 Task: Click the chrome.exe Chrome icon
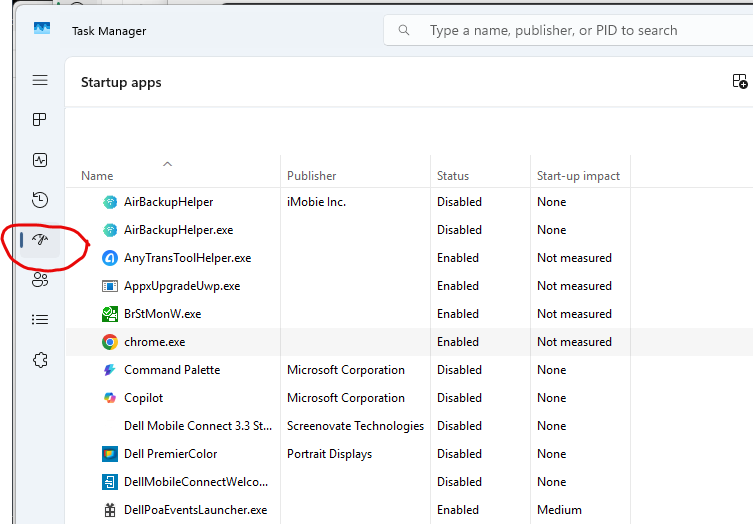pyautogui.click(x=110, y=342)
